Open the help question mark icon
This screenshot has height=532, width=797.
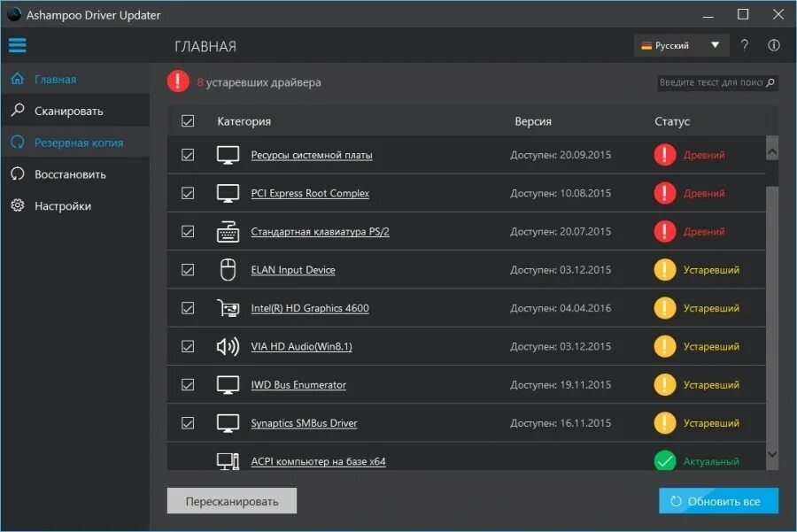[745, 45]
